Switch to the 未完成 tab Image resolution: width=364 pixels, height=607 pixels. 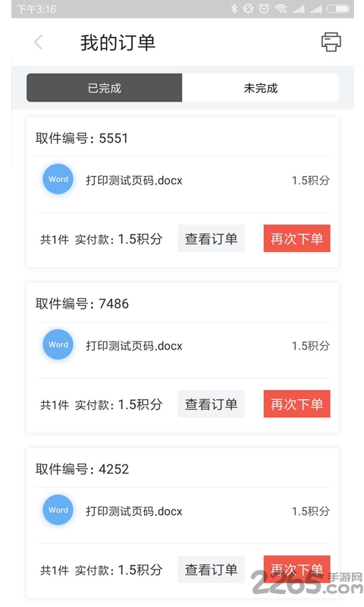coord(260,88)
